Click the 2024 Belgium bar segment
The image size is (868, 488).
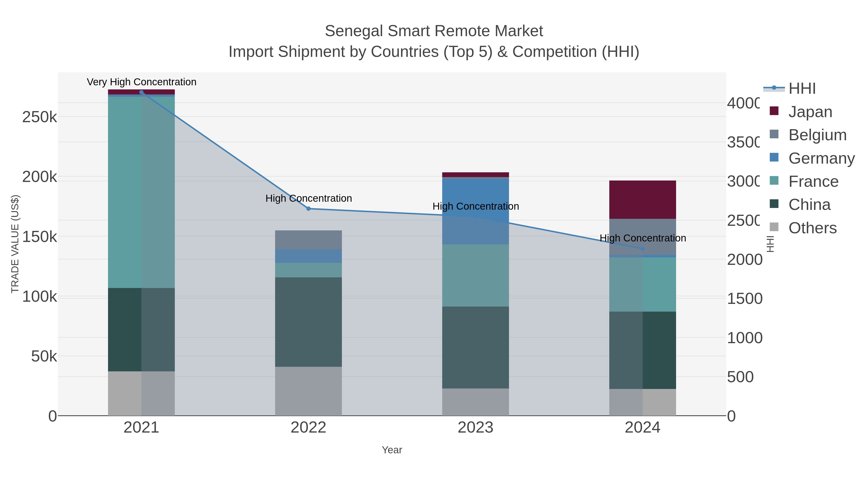coord(643,237)
